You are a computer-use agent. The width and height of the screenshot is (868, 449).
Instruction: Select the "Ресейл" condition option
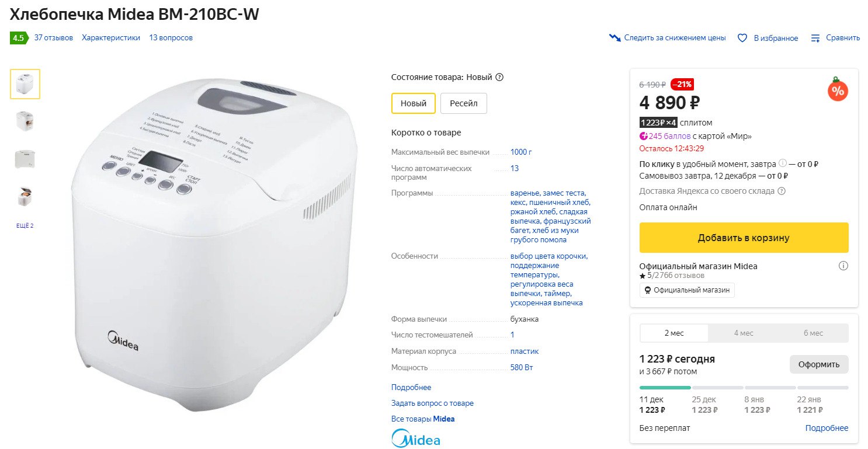pyautogui.click(x=463, y=103)
